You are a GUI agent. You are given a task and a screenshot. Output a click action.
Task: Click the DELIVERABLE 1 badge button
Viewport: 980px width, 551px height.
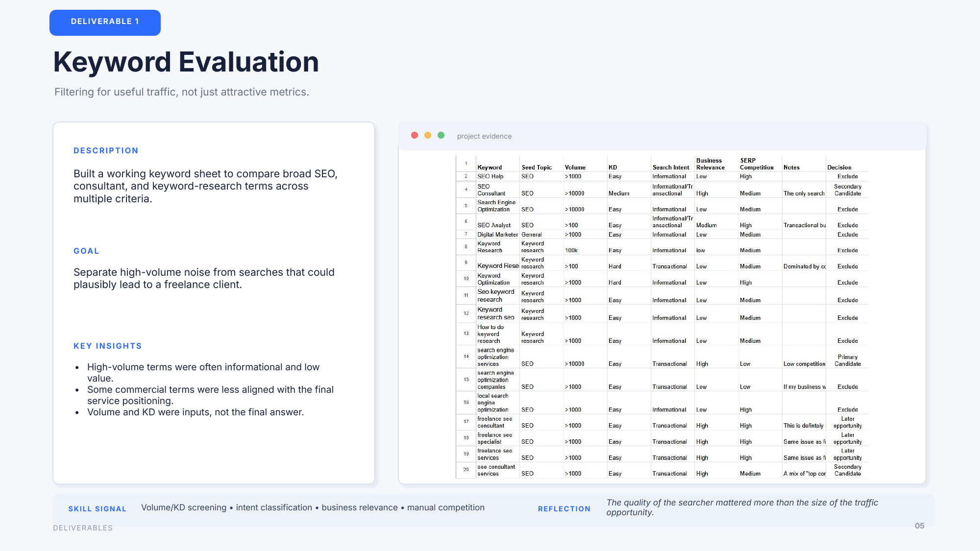tap(105, 23)
